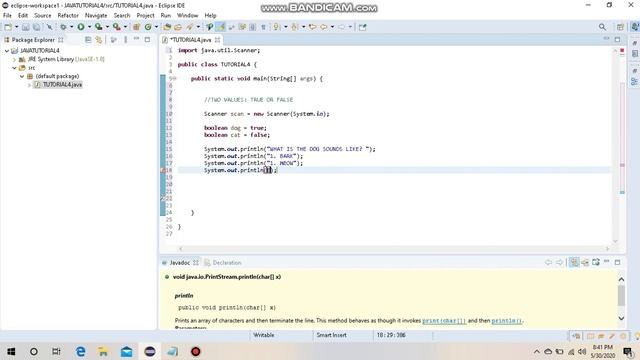
Task: Toggle Show Whitespace Characters icon
Action: [263, 27]
